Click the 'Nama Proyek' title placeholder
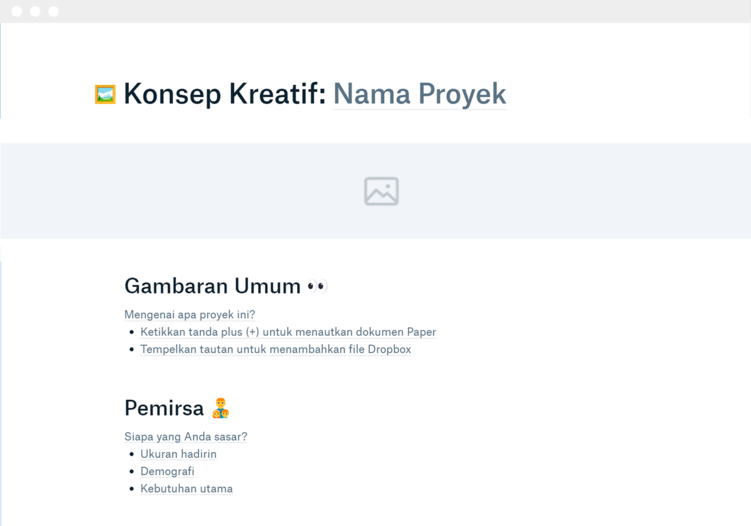Image resolution: width=751 pixels, height=526 pixels. pyautogui.click(x=419, y=94)
